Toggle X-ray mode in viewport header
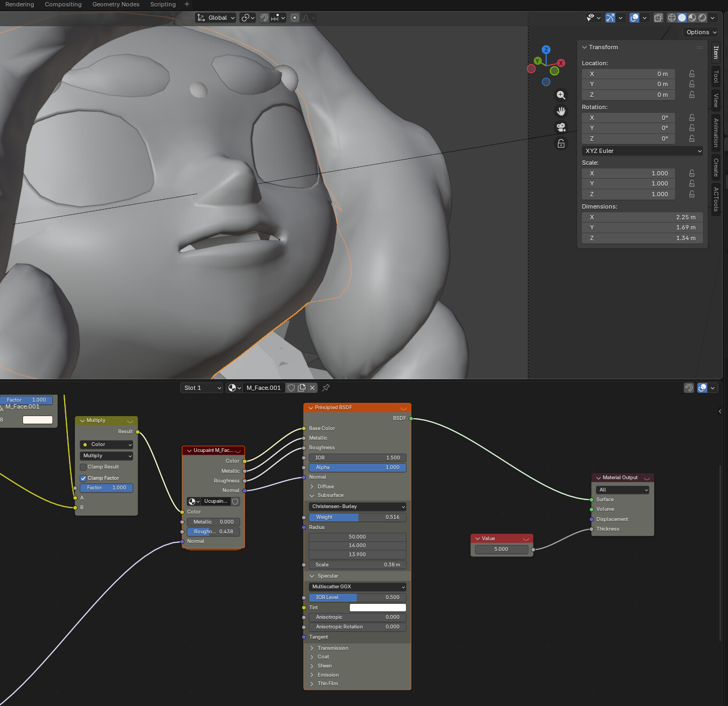 pyautogui.click(x=658, y=18)
